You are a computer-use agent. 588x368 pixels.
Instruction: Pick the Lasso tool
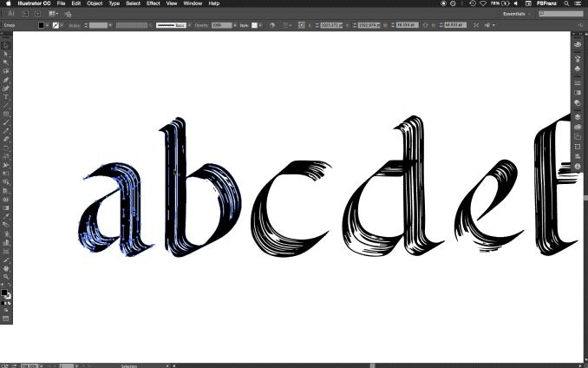point(5,71)
